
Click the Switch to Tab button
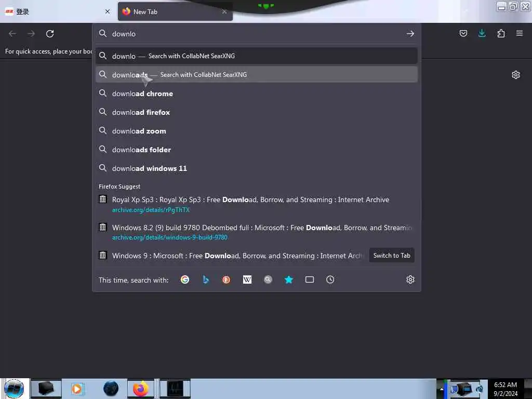pyautogui.click(x=392, y=256)
